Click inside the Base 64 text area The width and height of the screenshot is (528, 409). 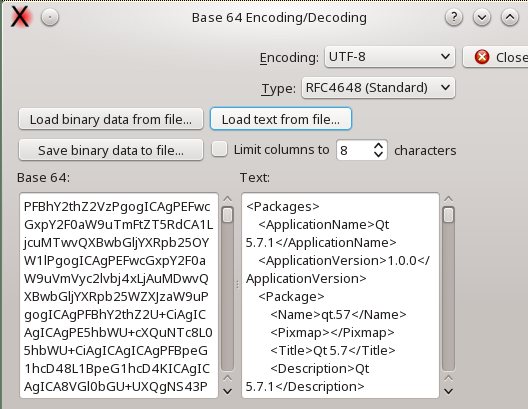[x=119, y=296]
